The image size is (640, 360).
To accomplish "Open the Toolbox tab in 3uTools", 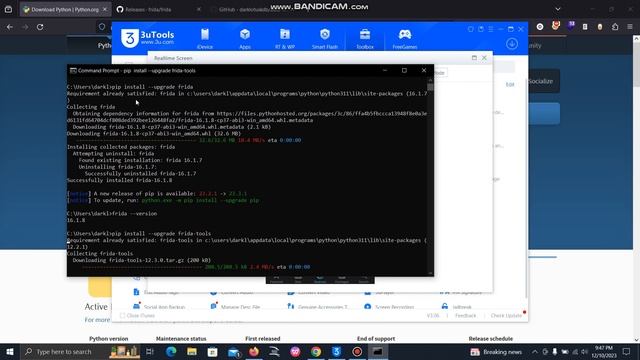I will point(365,39).
